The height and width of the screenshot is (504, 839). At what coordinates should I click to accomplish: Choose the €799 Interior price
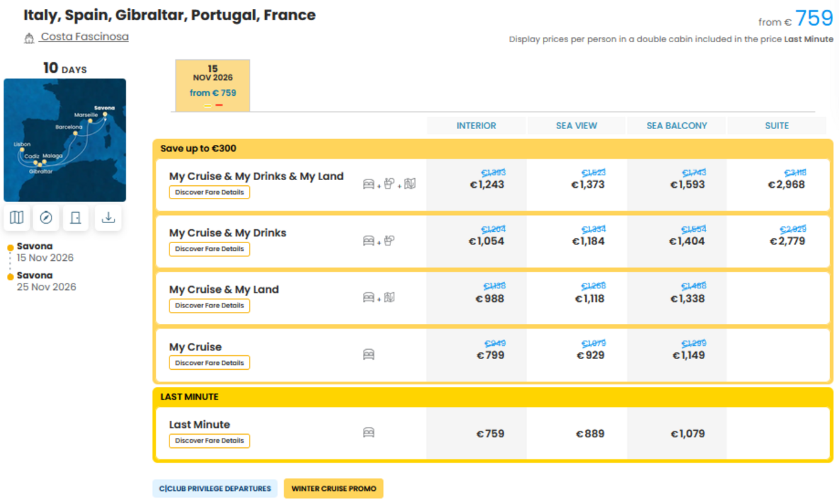[x=491, y=355]
